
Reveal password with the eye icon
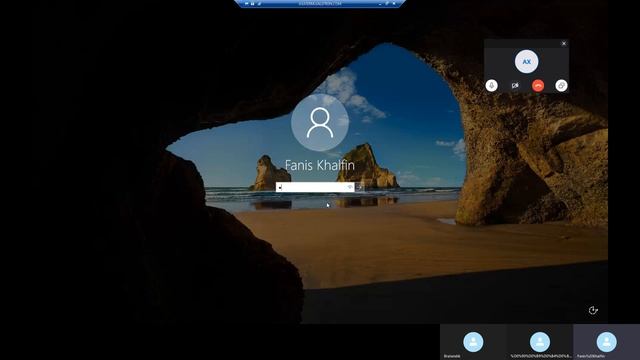click(350, 187)
